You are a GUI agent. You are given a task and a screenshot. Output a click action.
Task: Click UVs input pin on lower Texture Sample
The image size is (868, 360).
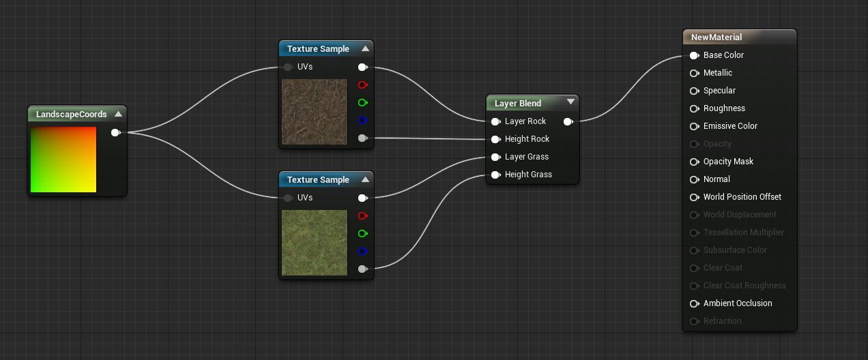288,198
